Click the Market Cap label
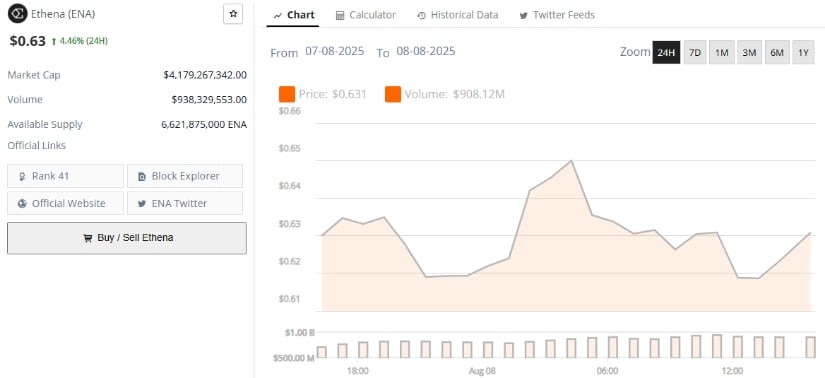 click(x=34, y=75)
